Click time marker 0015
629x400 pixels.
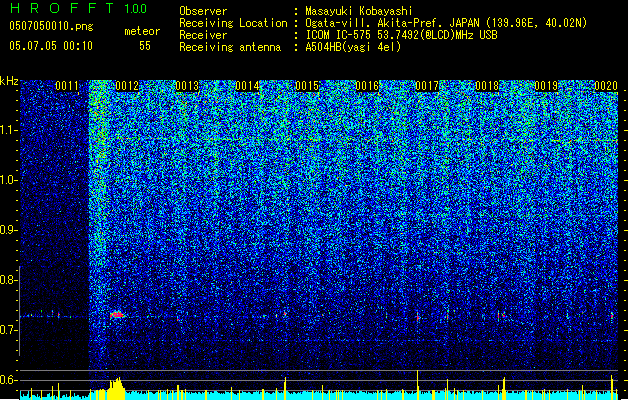307,86
